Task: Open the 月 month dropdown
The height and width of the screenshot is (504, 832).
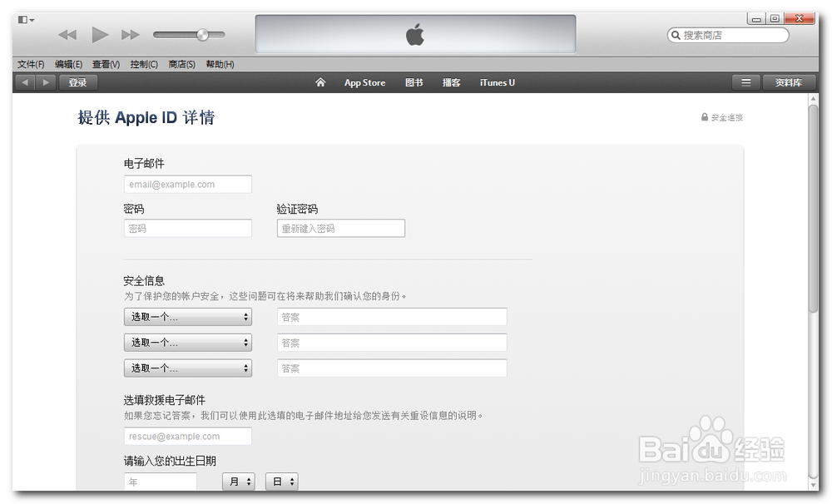Action: pyautogui.click(x=238, y=482)
